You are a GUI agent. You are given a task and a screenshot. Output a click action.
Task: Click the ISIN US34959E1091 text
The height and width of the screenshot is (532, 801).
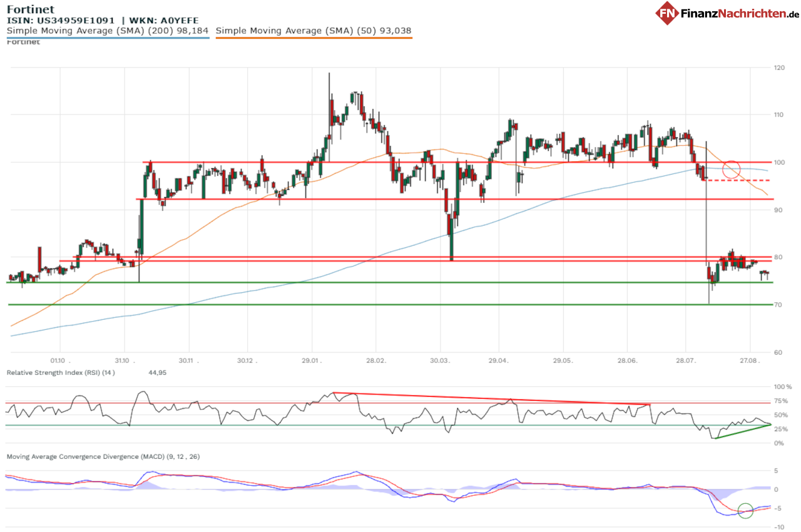pos(61,20)
